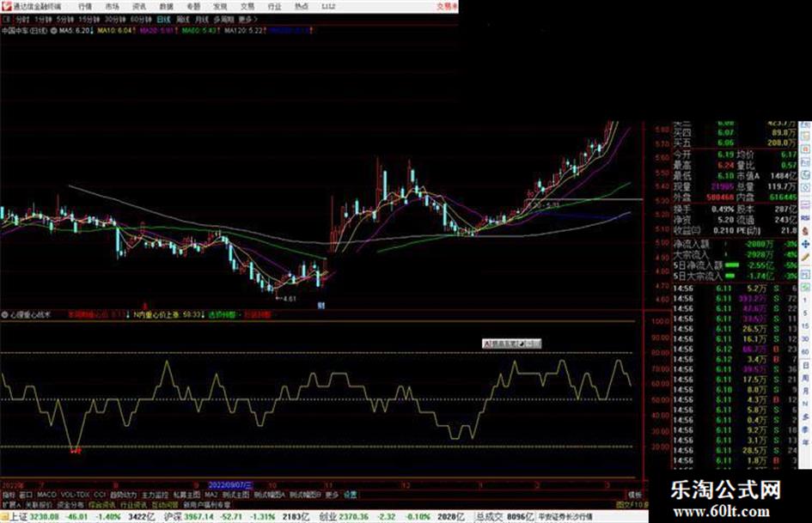Open the 行情 menu

click(85, 6)
